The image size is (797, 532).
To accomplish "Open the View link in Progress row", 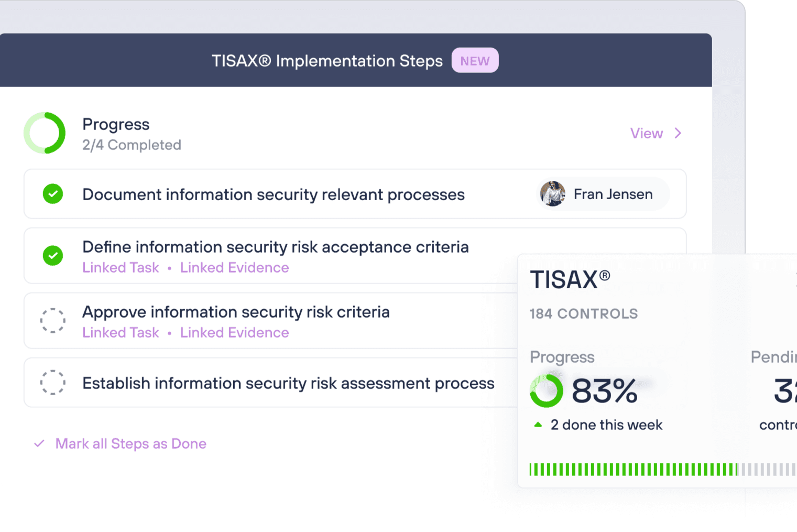I will click(647, 134).
